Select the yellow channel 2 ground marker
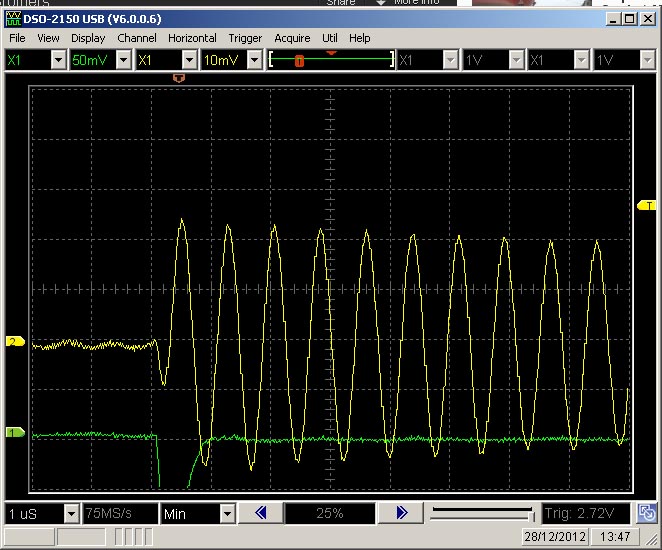 [15, 342]
